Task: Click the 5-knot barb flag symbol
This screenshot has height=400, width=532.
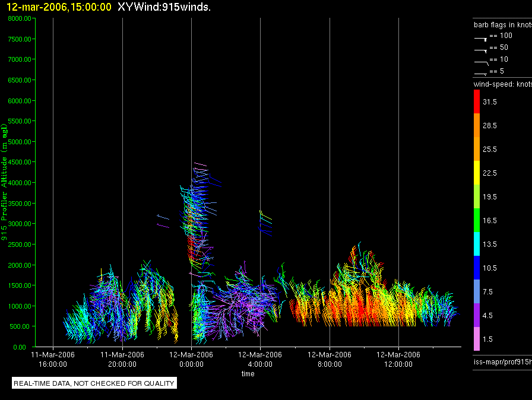Action: point(481,73)
